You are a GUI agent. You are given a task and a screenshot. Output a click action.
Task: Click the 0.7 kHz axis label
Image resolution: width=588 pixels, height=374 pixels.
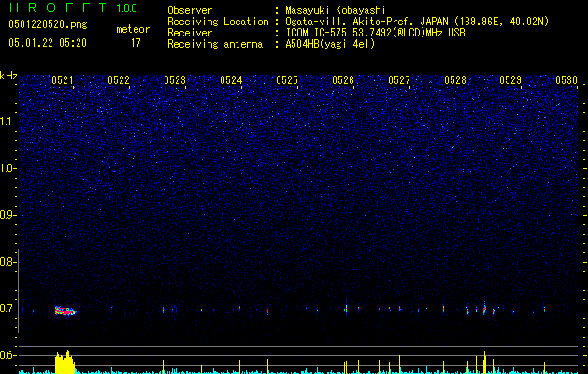click(x=7, y=309)
